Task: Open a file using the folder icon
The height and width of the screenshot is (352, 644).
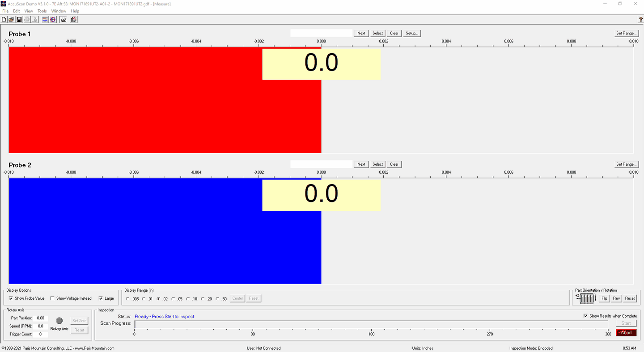Action: (x=11, y=20)
